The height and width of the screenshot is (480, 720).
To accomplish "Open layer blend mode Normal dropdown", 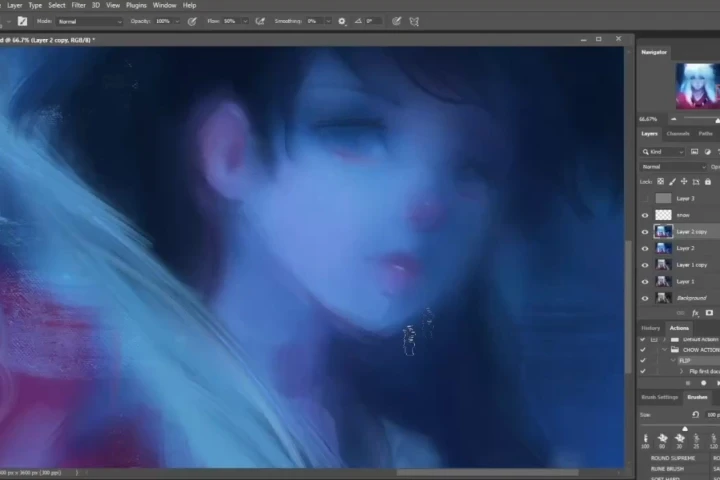I will tap(673, 167).
